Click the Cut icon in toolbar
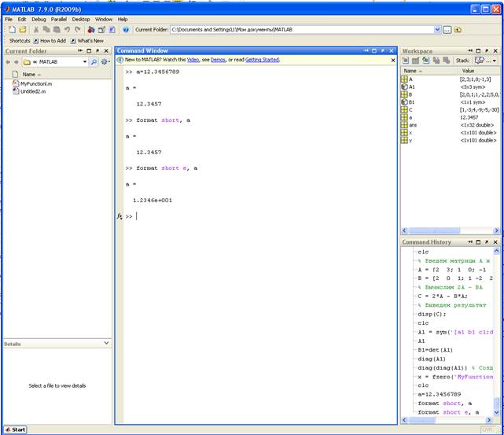 point(36,30)
